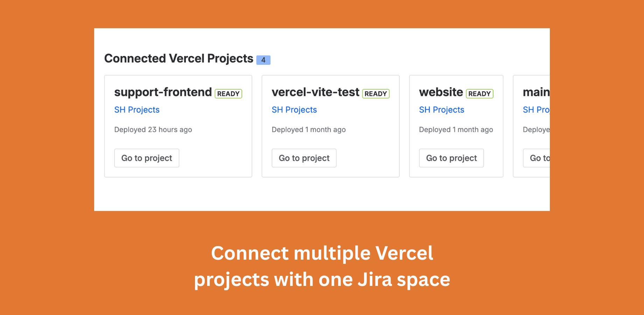Open the SH Projects link under website
This screenshot has height=315, width=644.
(442, 110)
